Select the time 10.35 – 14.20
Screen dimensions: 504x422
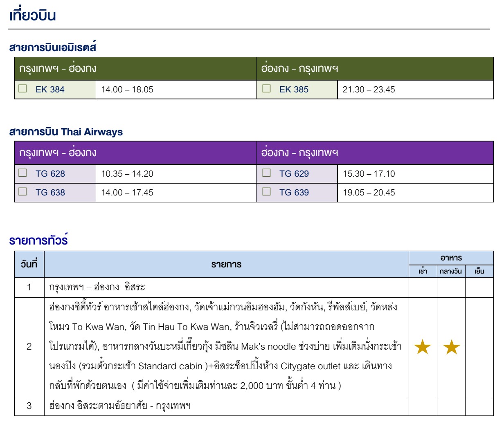coord(127,174)
